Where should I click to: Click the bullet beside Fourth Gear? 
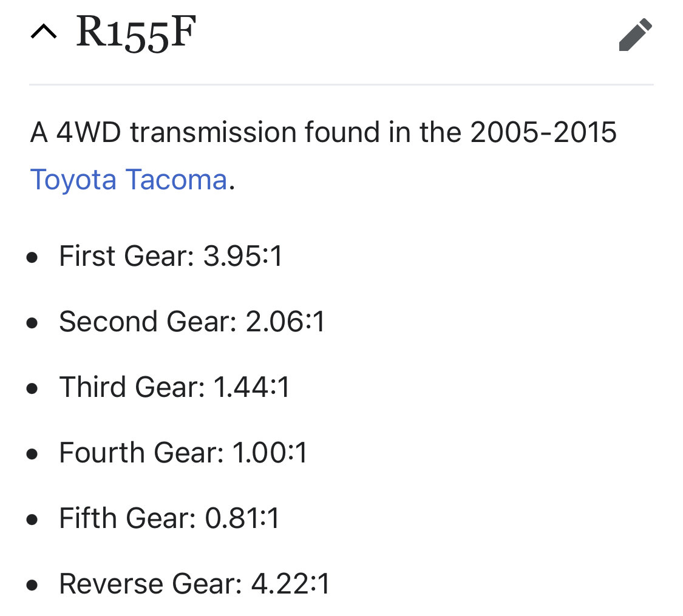coord(32,454)
